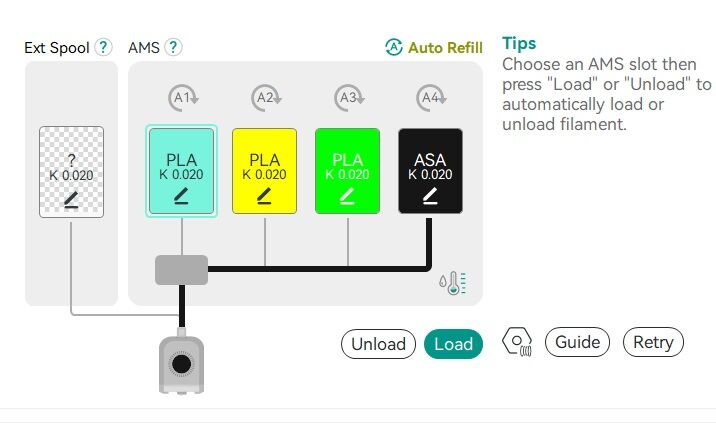This screenshot has width=716, height=423.
Task: Open the Guide button
Action: (x=577, y=342)
